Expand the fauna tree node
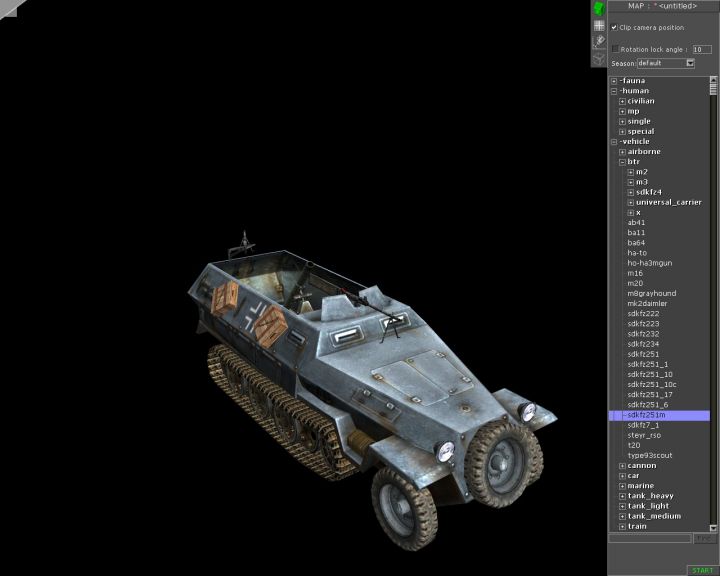Screen dimensions: 720x576 614,81
